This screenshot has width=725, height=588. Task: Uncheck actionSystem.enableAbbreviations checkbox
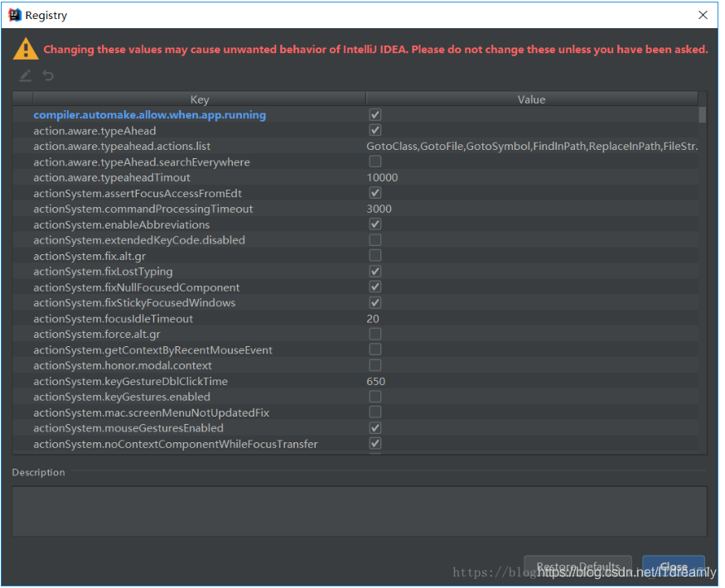375,224
